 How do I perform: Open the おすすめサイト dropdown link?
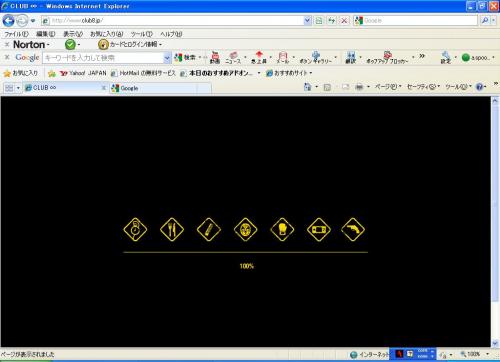pyautogui.click(x=289, y=73)
